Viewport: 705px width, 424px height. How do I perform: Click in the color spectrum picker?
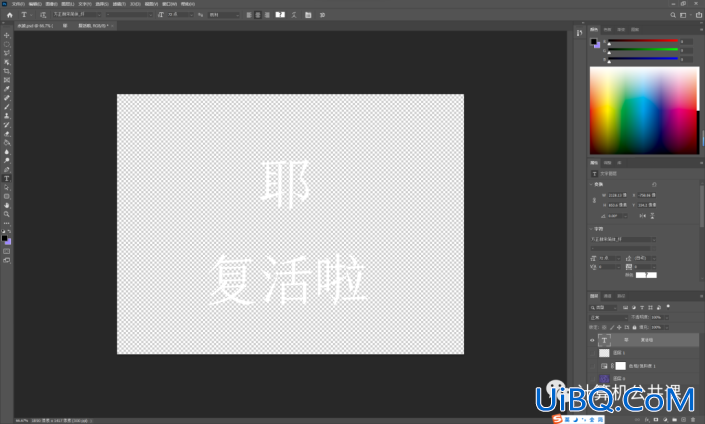(644, 111)
